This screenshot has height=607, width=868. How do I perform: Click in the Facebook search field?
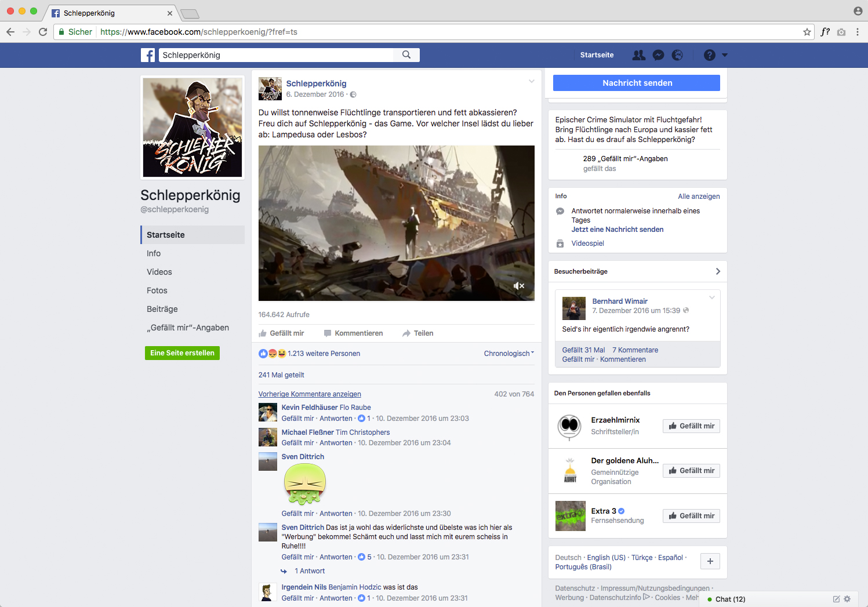pyautogui.click(x=276, y=55)
